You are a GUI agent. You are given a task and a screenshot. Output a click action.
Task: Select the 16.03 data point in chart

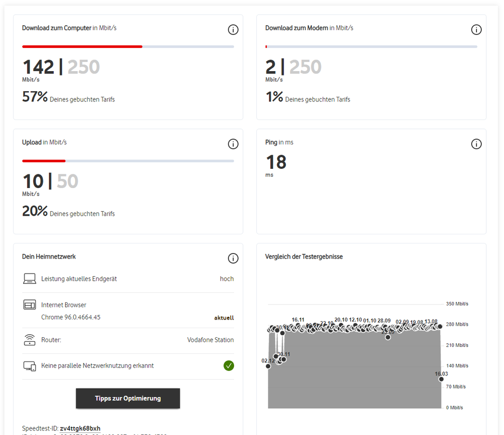(441, 379)
